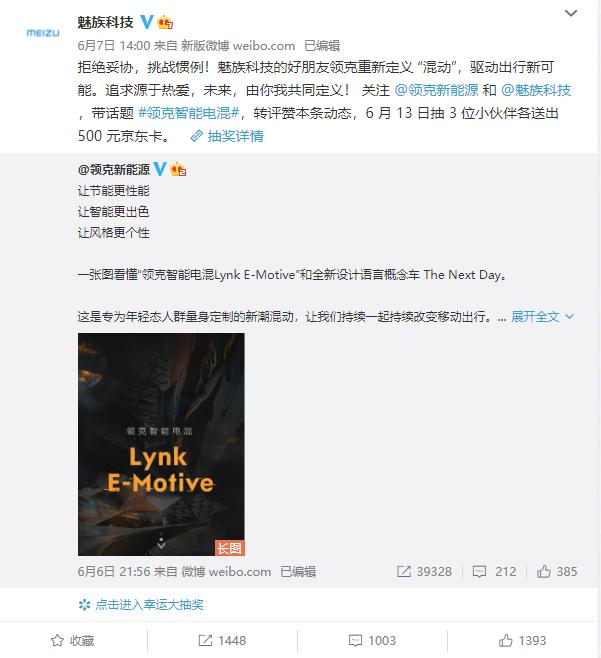The width and height of the screenshot is (601, 658).
Task: Open hashtag #领克智能电混#
Action: pos(189,113)
